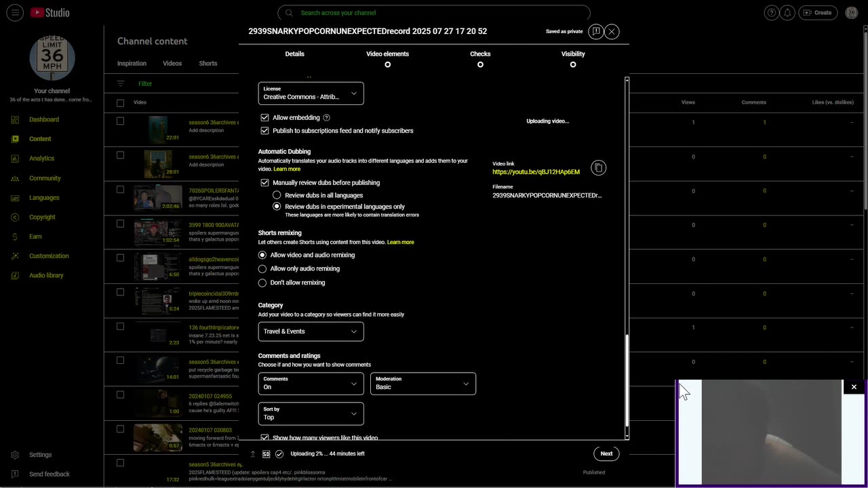
Task: Select Allow only audio remixing
Action: (x=262, y=269)
